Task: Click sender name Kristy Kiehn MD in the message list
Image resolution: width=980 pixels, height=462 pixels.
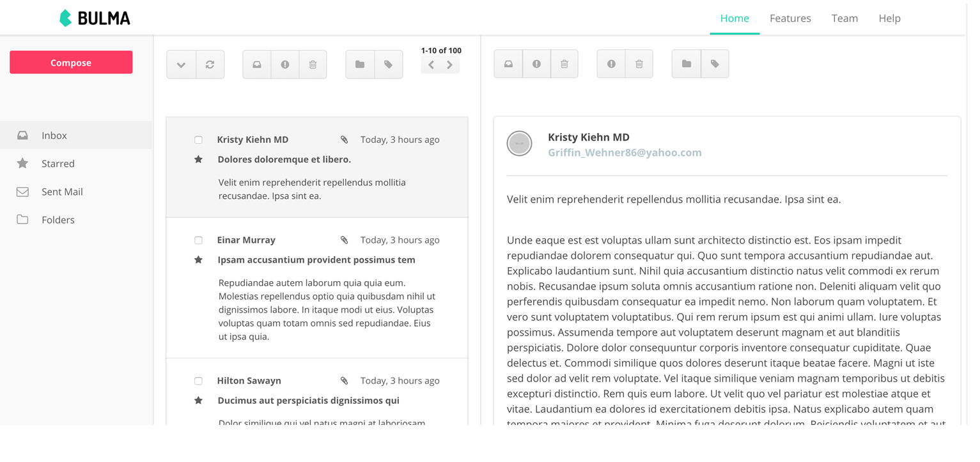Action: pos(253,139)
